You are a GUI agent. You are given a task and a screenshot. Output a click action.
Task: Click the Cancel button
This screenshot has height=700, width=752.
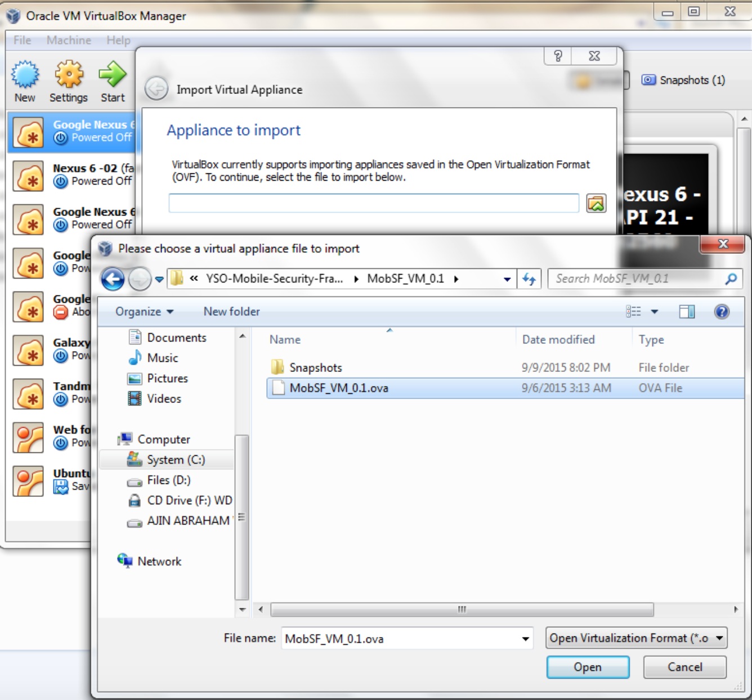pyautogui.click(x=684, y=667)
